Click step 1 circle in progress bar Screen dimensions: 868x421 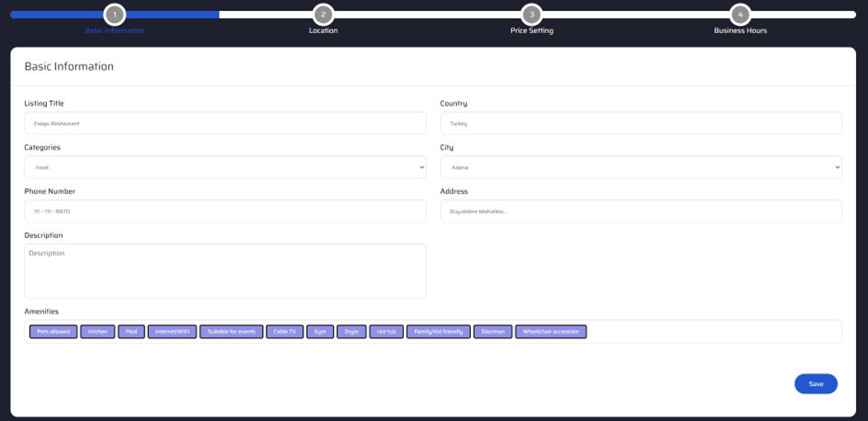click(115, 15)
